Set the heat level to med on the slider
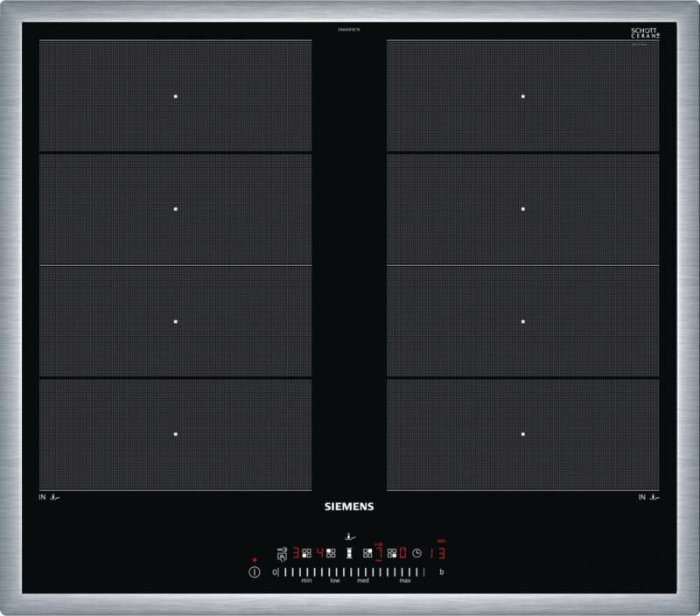700x616 pixels. 363,580
